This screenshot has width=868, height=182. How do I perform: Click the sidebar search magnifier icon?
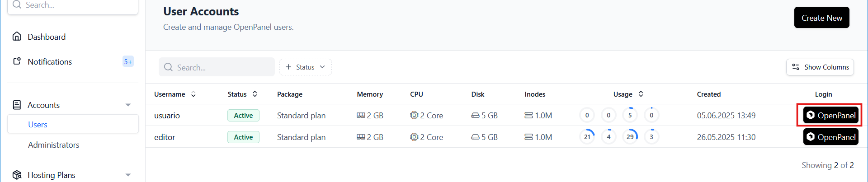(17, 5)
